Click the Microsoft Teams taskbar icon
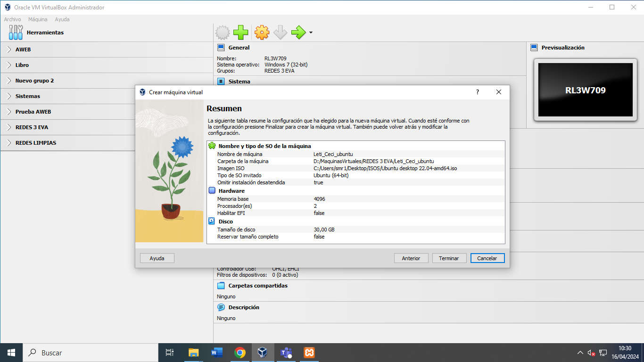The image size is (644, 362). 286,353
